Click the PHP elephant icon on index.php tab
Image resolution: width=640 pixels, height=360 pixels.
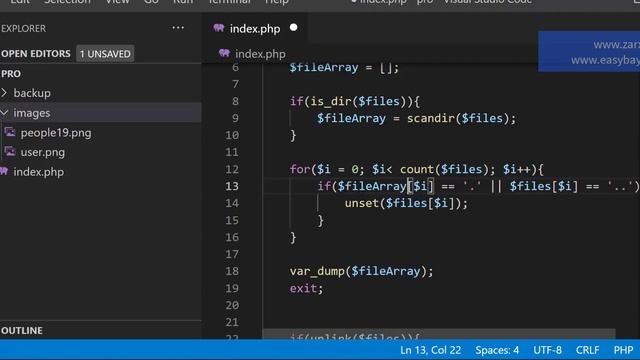[x=219, y=28]
